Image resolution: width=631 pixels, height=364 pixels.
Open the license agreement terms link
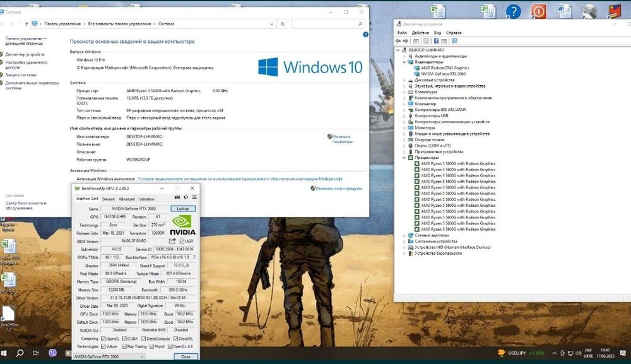[x=240, y=179]
